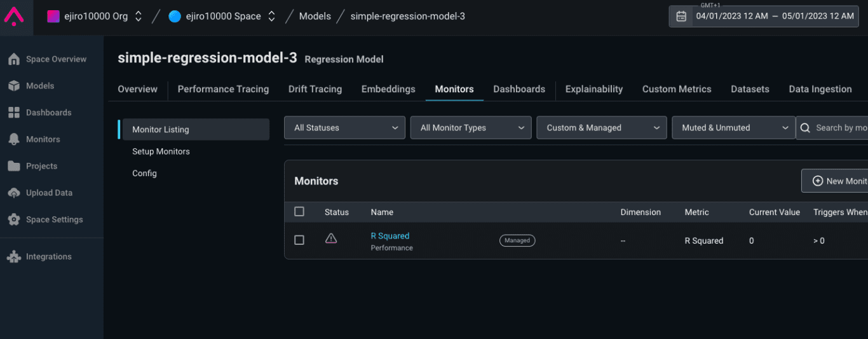
Task: Open Projects folder icon
Action: 14,166
